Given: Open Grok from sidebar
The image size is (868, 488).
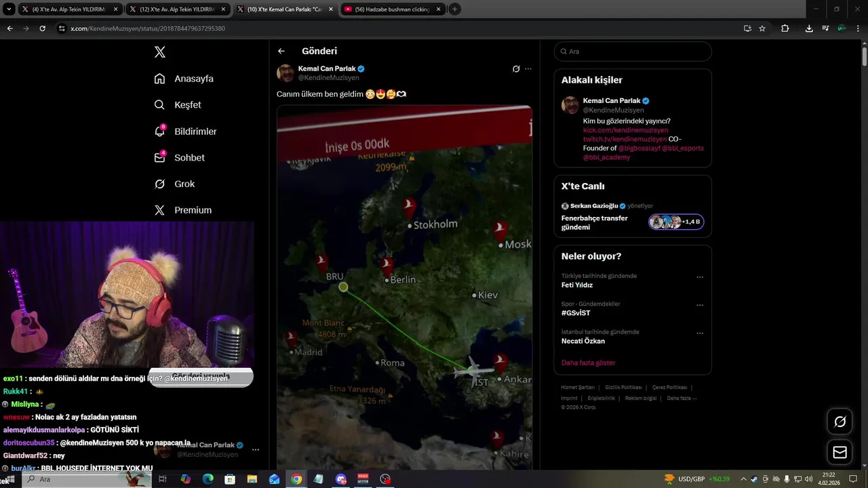Looking at the screenshot, I should pyautogui.click(x=174, y=184).
